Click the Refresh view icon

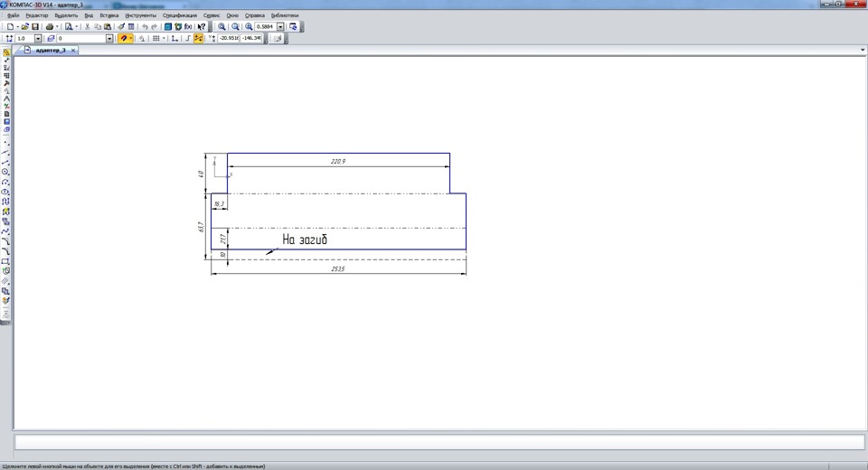coord(293,26)
